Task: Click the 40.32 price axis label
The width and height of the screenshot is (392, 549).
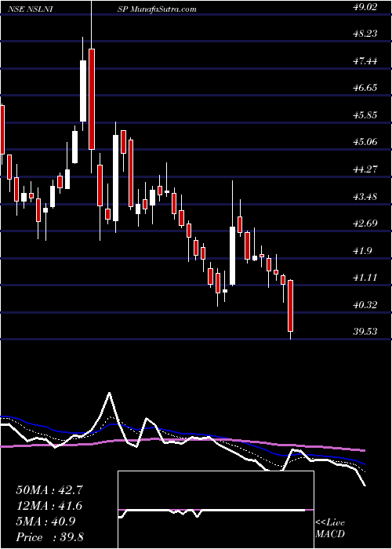Action: (x=365, y=305)
